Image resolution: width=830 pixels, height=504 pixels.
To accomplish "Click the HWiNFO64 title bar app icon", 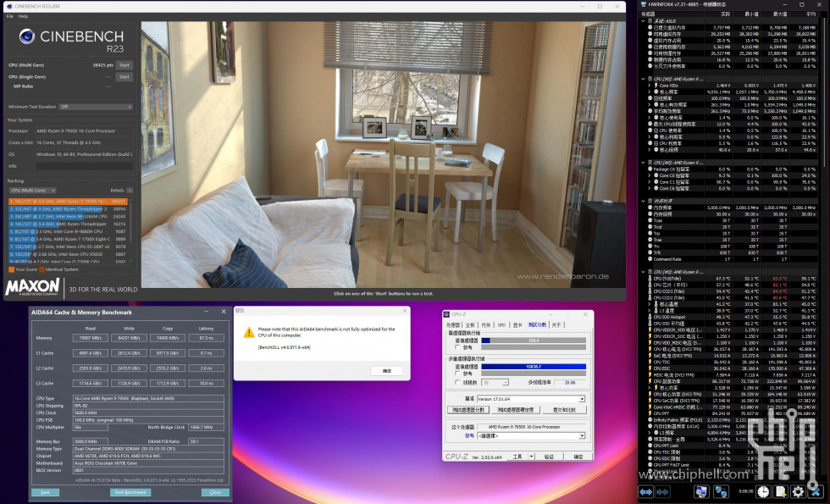I will tap(644, 5).
